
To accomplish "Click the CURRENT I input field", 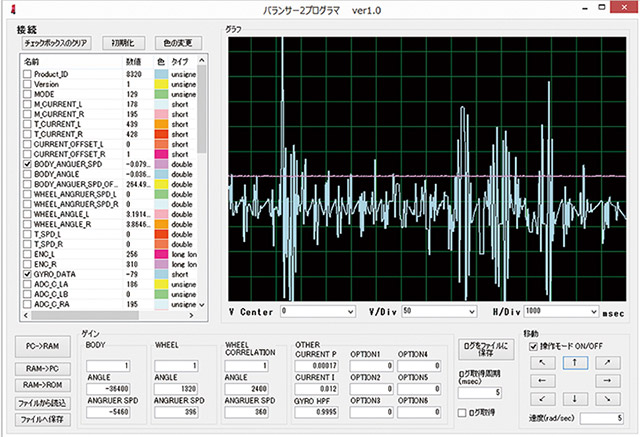I will coord(317,389).
